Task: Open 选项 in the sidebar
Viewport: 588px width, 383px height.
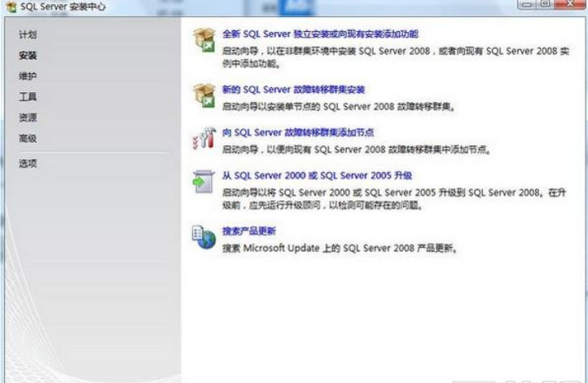Action: [x=28, y=164]
